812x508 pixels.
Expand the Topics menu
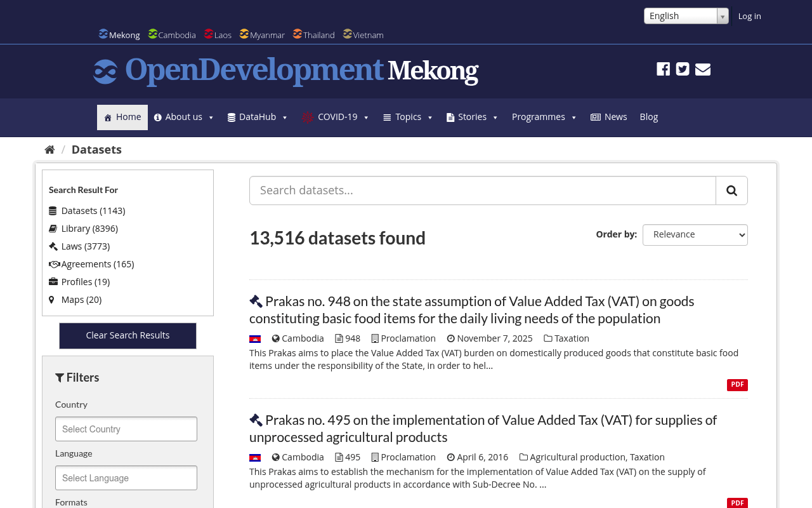click(409, 117)
